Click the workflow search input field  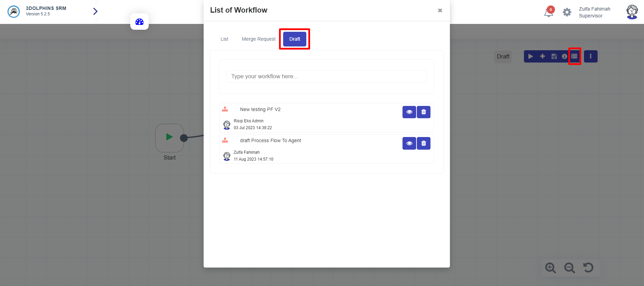[x=326, y=77]
